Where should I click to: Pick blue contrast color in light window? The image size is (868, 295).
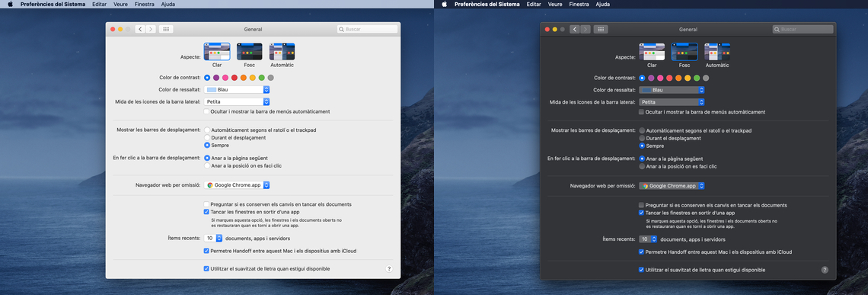point(207,78)
